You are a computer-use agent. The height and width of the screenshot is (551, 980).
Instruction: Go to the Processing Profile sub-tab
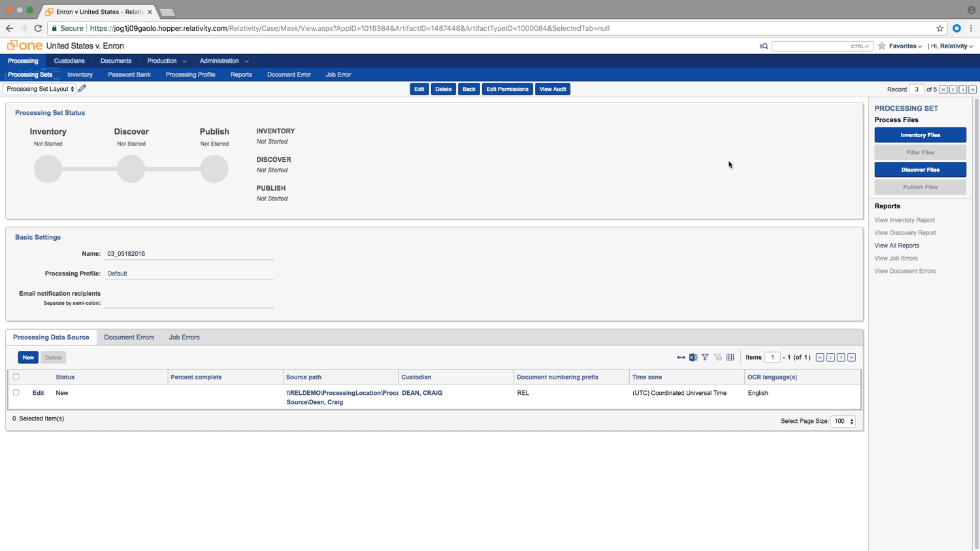click(190, 74)
